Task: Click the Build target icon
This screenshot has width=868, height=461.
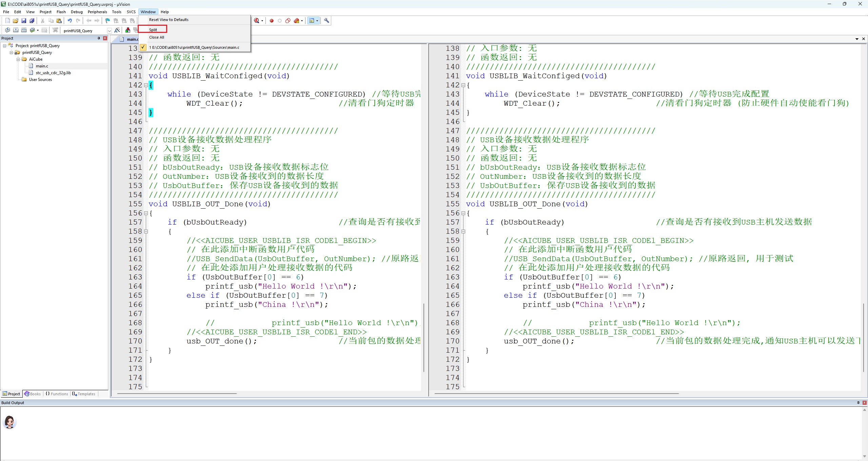Action: (x=16, y=30)
